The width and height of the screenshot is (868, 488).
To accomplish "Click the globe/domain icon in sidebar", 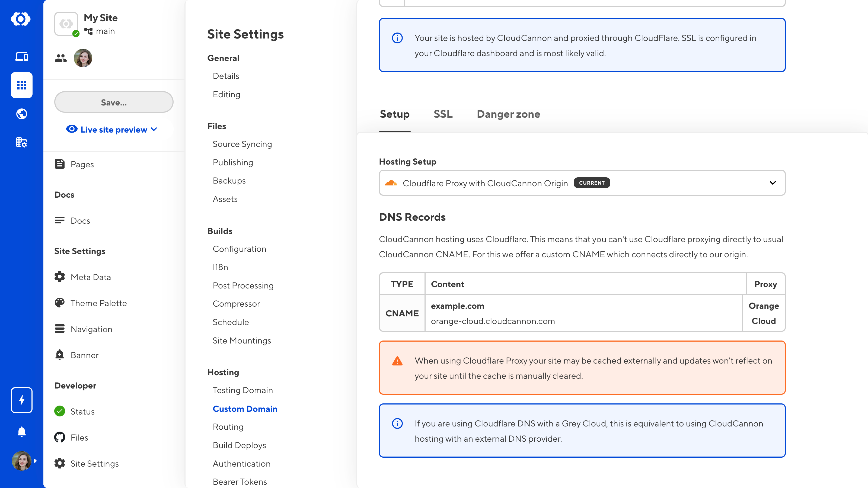I will click(x=21, y=114).
